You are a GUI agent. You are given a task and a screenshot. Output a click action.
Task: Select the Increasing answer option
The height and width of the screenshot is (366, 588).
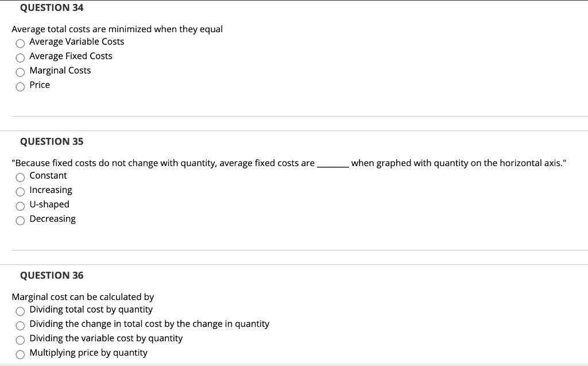[20, 191]
